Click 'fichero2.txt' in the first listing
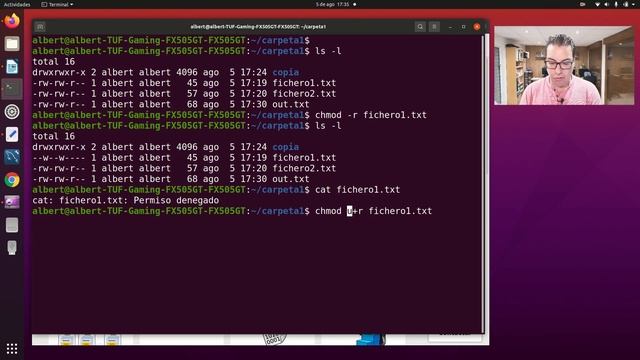The width and height of the screenshot is (640, 360). tap(304, 93)
